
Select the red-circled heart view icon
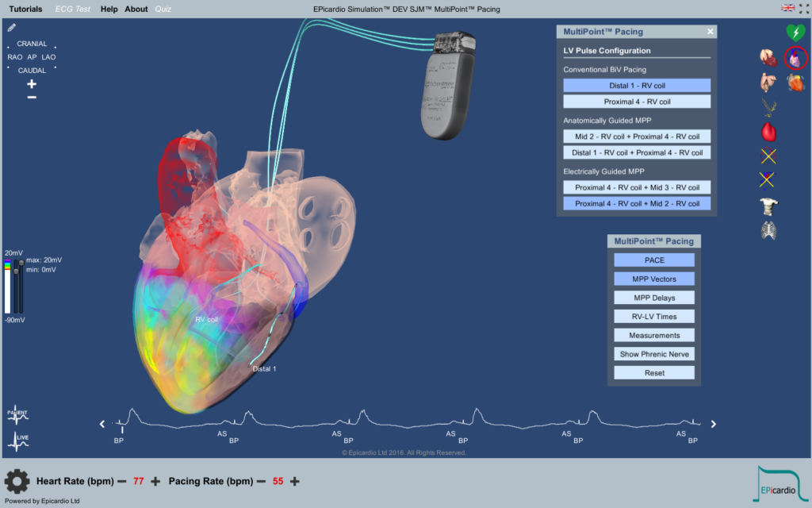point(795,58)
